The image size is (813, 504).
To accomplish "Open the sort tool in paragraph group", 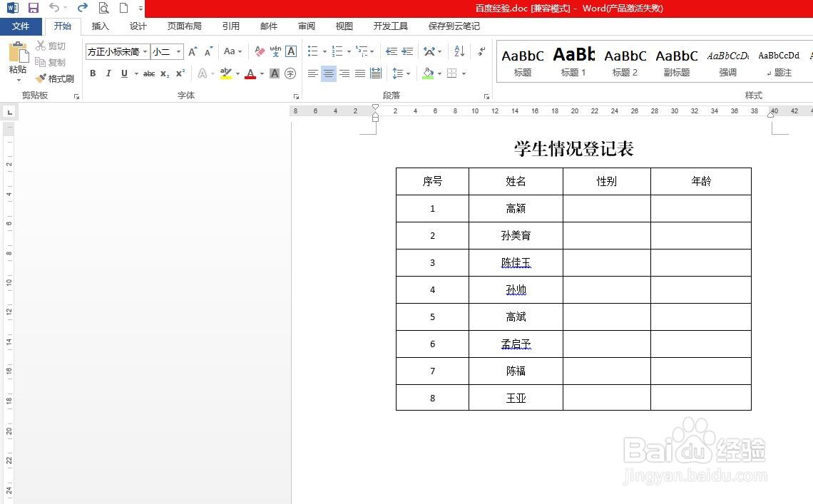I will click(459, 51).
